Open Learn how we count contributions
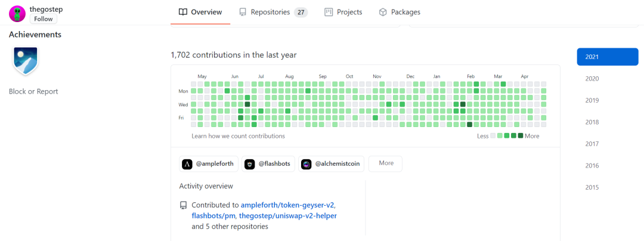Image resolution: width=644 pixels, height=241 pixels. coord(238,136)
